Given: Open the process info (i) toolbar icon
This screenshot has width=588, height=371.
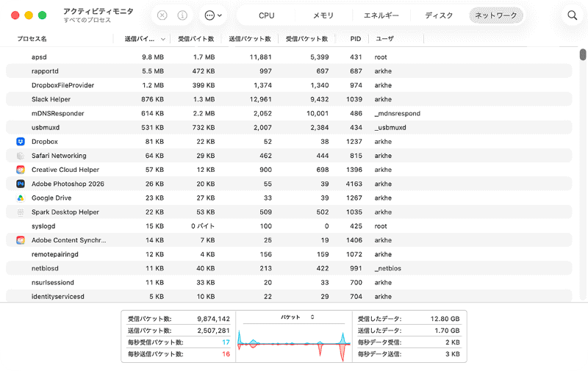Looking at the screenshot, I should 182,15.
